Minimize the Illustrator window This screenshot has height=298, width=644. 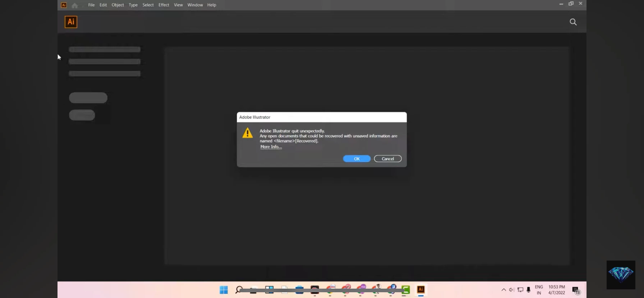[x=561, y=4]
